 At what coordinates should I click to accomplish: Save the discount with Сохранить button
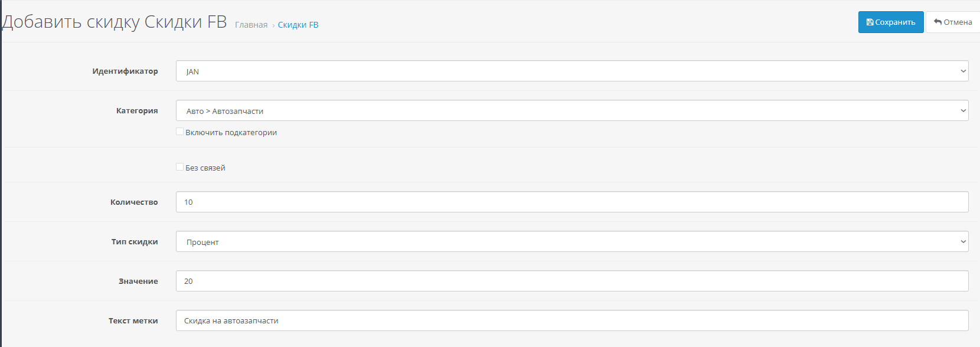[x=891, y=22]
